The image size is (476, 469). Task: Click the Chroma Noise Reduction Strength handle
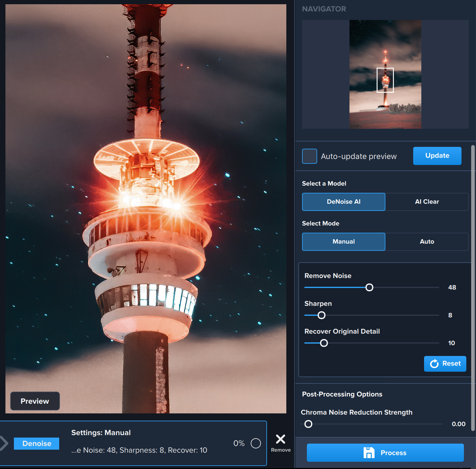308,424
